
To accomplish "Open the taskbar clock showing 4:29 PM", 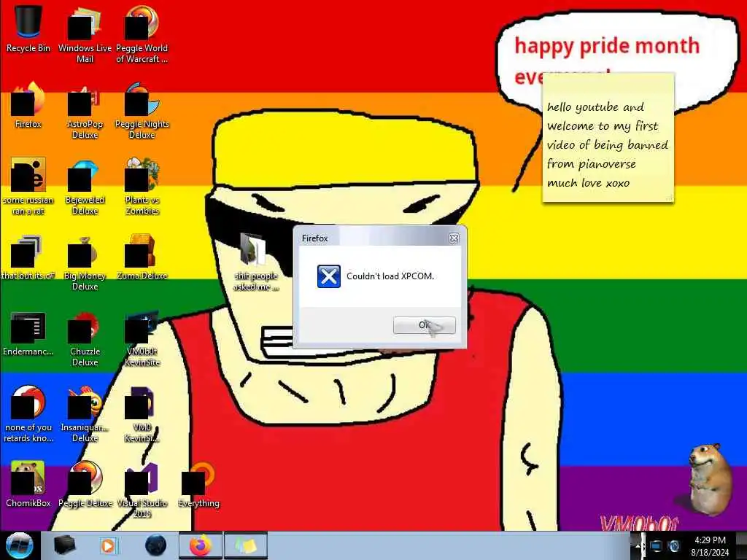I will tap(710, 546).
